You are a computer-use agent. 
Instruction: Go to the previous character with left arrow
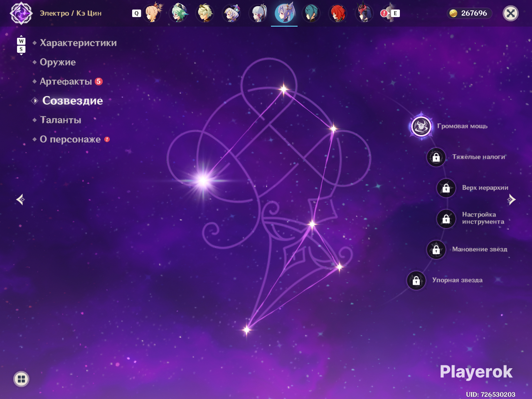tap(20, 199)
